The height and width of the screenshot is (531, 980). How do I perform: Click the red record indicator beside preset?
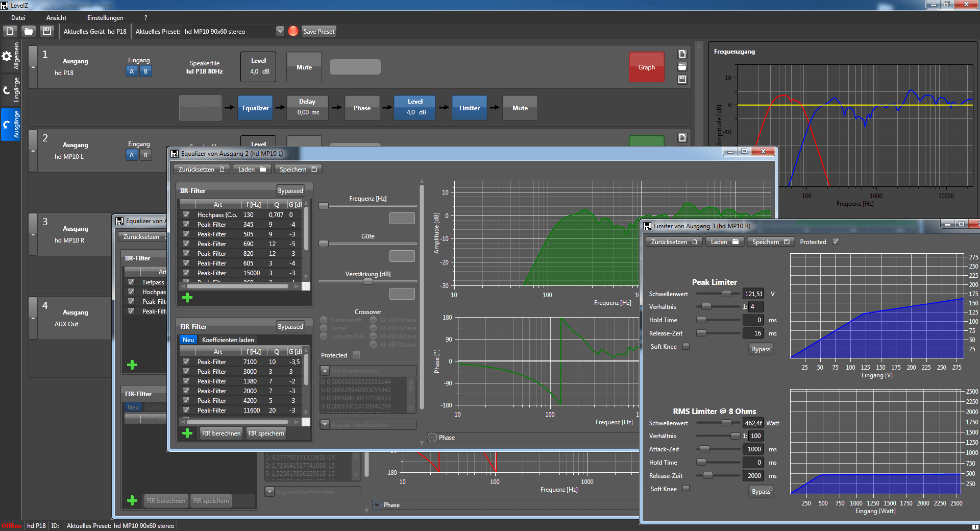[293, 31]
